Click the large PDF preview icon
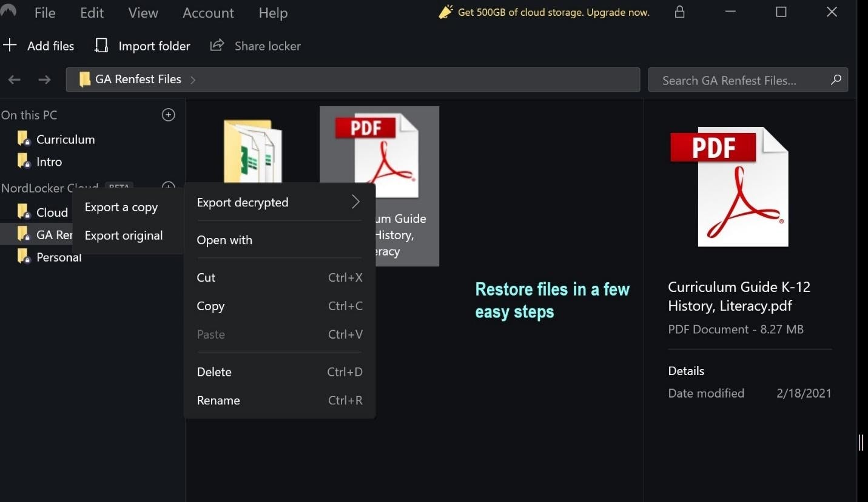Viewport: 868px width, 502px height. click(x=730, y=186)
